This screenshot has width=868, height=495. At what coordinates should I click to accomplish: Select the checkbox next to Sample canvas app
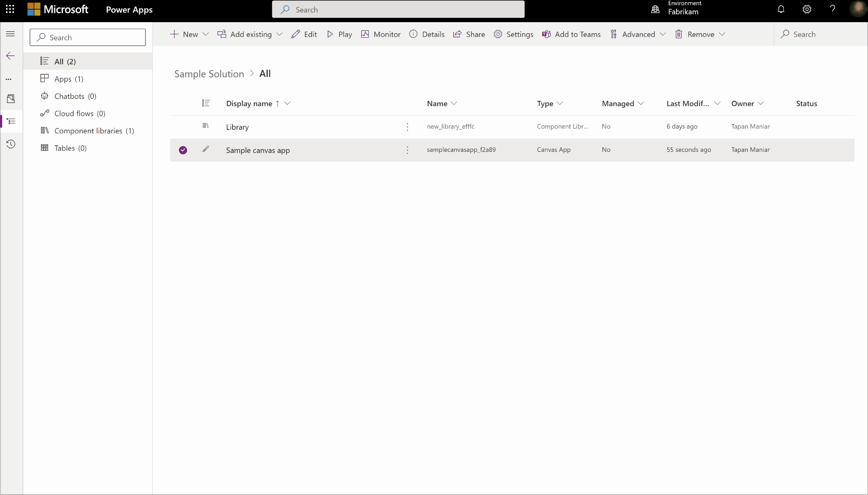pos(183,149)
